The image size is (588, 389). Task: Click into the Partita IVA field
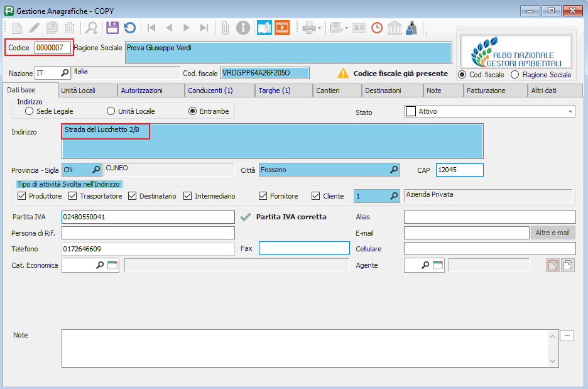click(x=148, y=217)
